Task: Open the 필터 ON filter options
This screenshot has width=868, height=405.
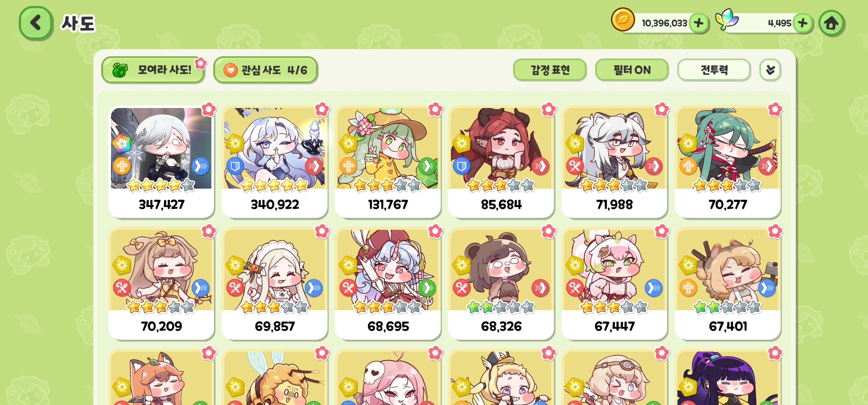Action: [x=632, y=70]
